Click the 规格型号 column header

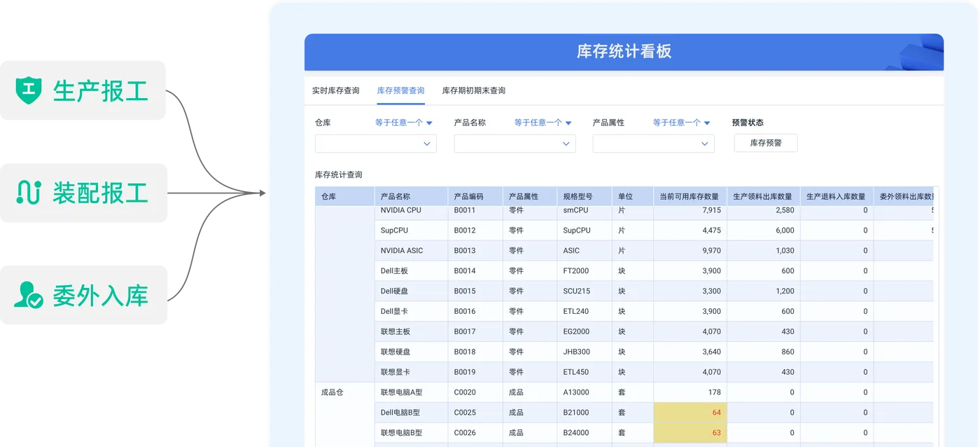point(584,196)
